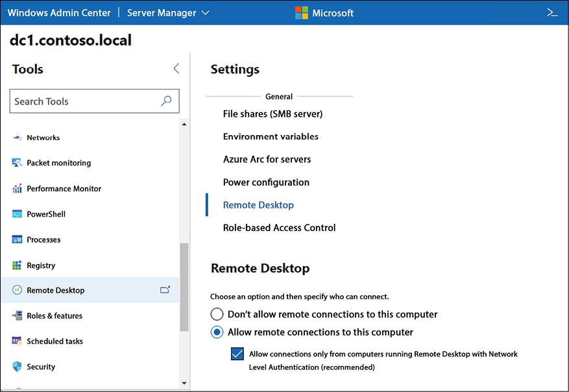Viewport: 569px width, 392px height.
Task: Open Role-based Access Control settings
Action: pyautogui.click(x=280, y=228)
